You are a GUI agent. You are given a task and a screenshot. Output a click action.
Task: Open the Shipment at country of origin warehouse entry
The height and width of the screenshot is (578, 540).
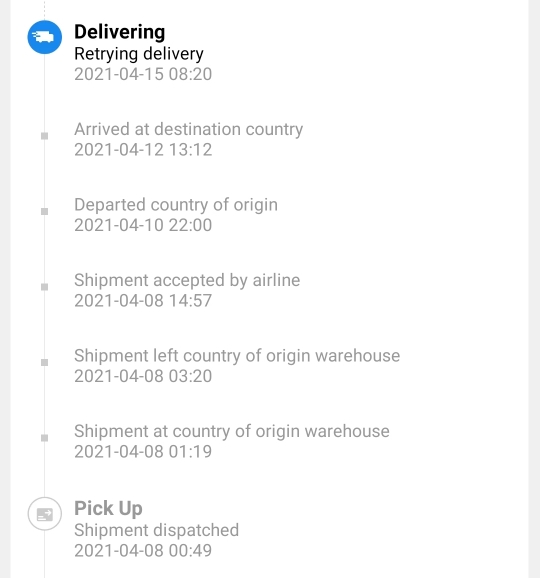[x=232, y=431]
